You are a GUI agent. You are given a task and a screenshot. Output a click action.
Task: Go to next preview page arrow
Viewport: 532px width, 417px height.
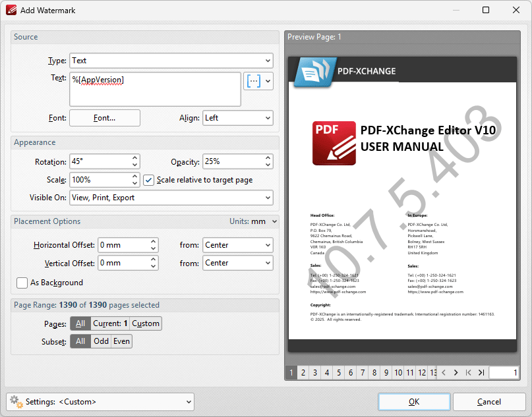tap(456, 373)
